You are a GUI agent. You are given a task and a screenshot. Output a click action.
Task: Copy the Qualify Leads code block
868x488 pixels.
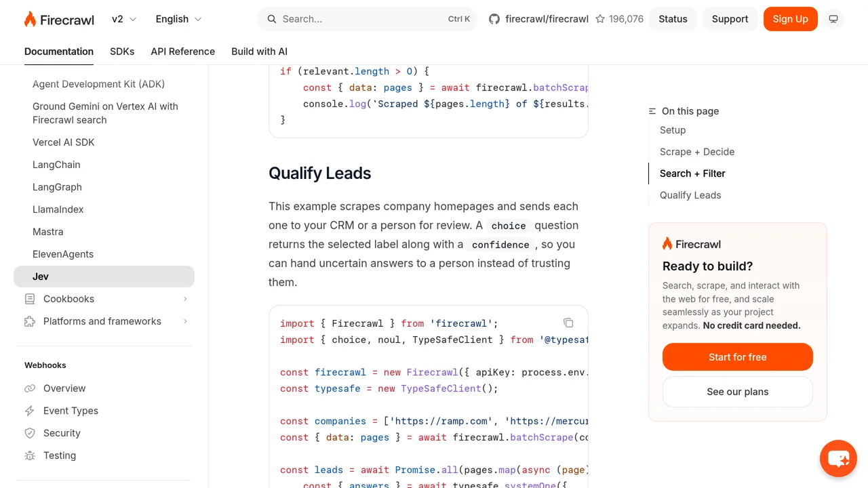tap(568, 323)
